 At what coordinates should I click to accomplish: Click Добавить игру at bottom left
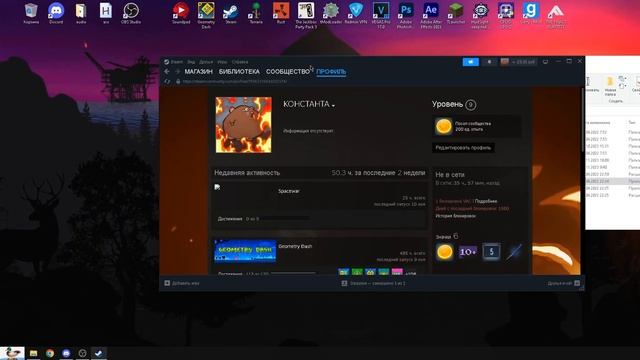(182, 283)
